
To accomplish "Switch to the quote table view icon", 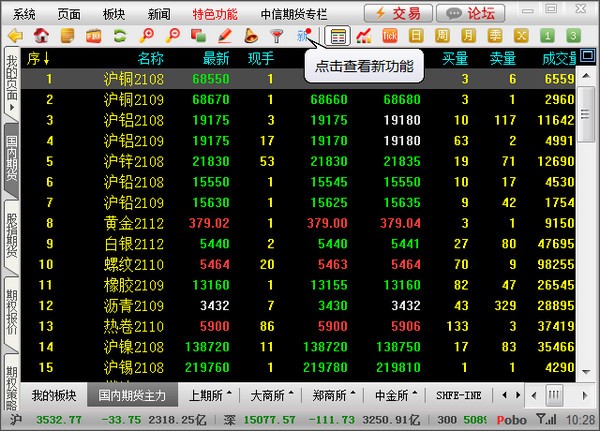I will tap(338, 36).
